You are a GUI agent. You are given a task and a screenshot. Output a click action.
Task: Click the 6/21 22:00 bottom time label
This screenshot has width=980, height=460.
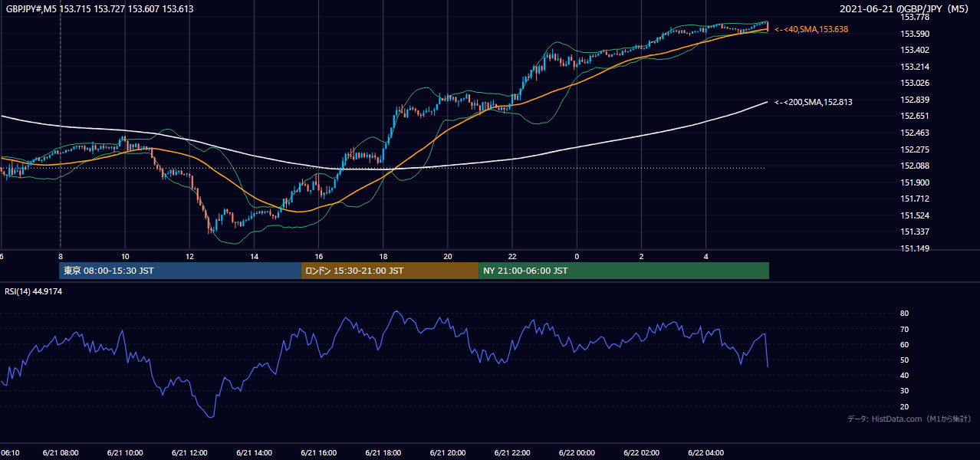tap(511, 453)
